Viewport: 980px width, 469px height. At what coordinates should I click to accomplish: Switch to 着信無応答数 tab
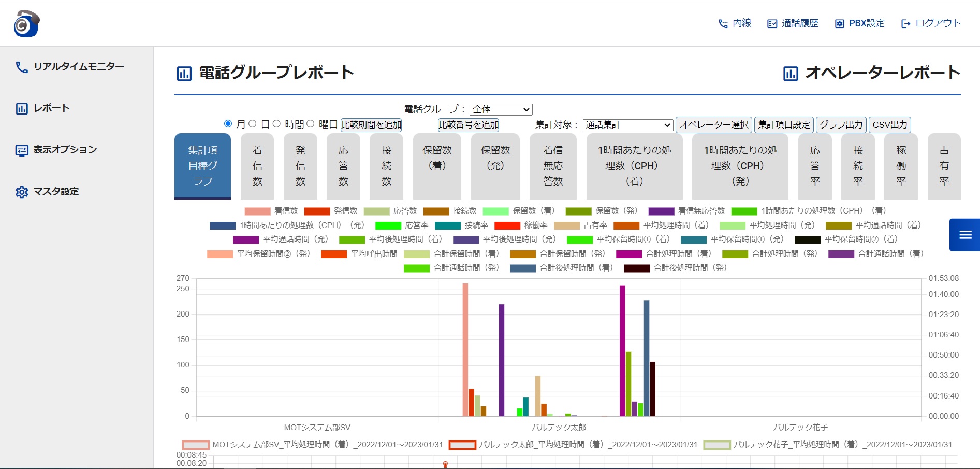[x=553, y=166]
